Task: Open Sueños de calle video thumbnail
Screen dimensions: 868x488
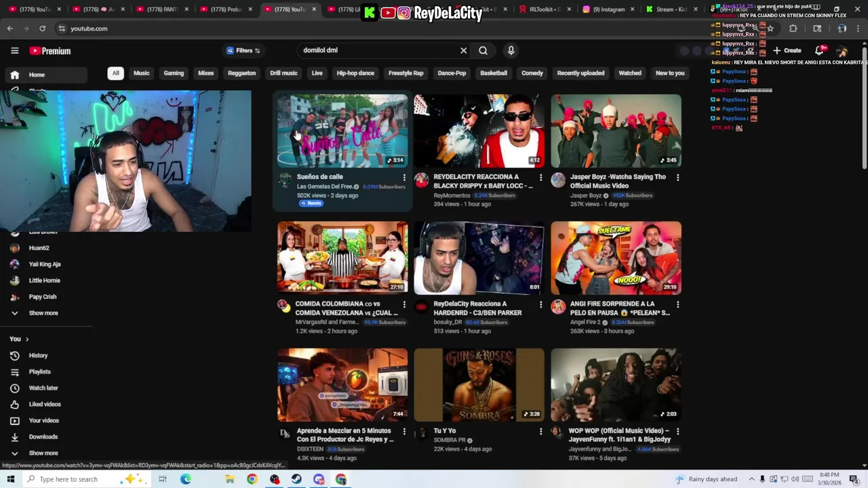Action: [x=342, y=131]
